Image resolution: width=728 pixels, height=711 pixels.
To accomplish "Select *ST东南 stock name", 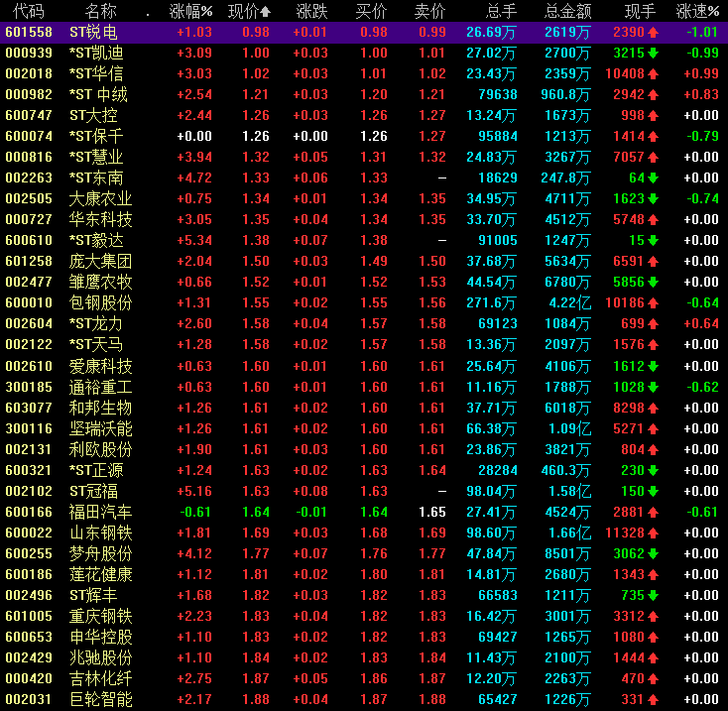I will pos(96,178).
